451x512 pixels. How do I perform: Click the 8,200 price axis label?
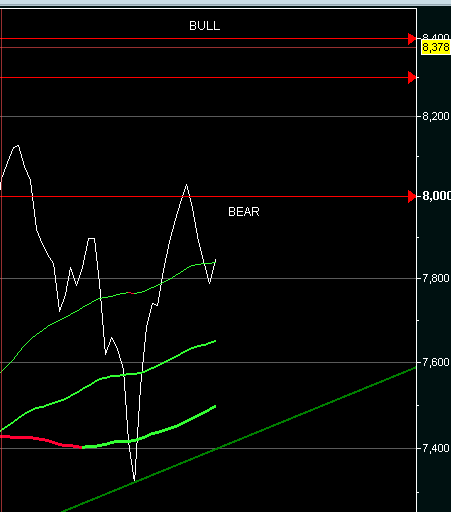[x=436, y=116]
